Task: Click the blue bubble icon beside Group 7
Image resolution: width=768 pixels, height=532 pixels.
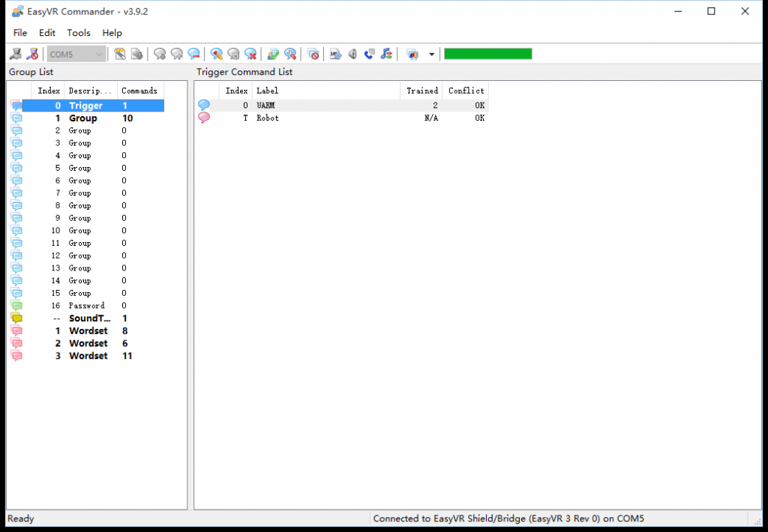Action: (x=16, y=193)
